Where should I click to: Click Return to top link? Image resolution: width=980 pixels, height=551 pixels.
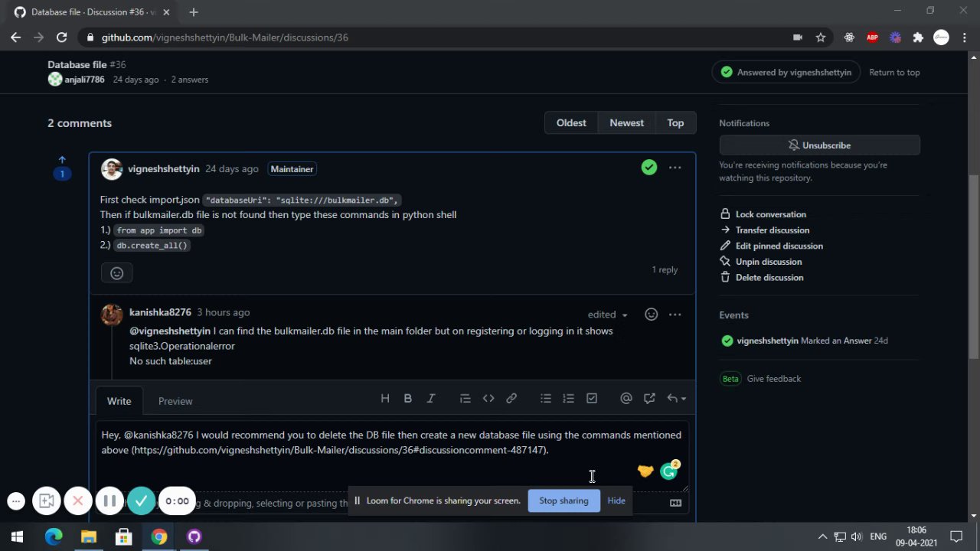click(x=894, y=73)
